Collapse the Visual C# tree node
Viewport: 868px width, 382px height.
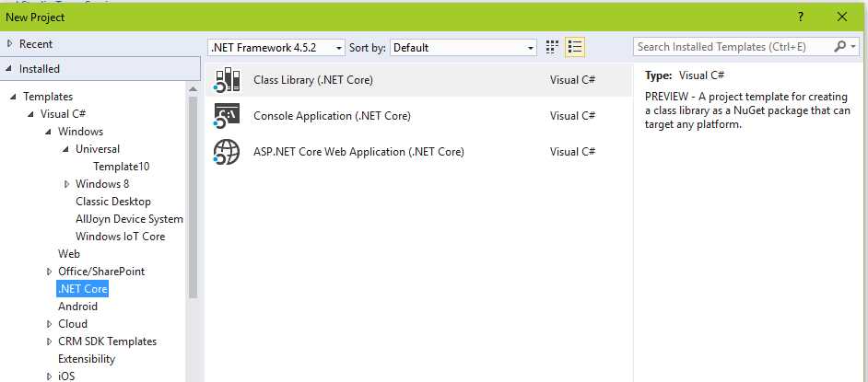[x=31, y=114]
